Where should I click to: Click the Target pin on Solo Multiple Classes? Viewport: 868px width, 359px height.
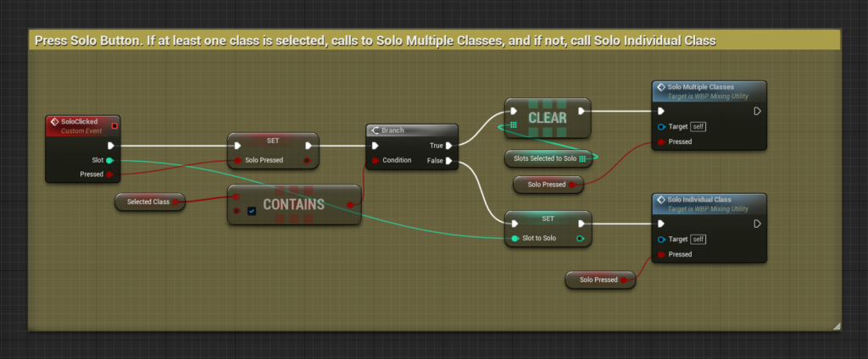(x=662, y=126)
